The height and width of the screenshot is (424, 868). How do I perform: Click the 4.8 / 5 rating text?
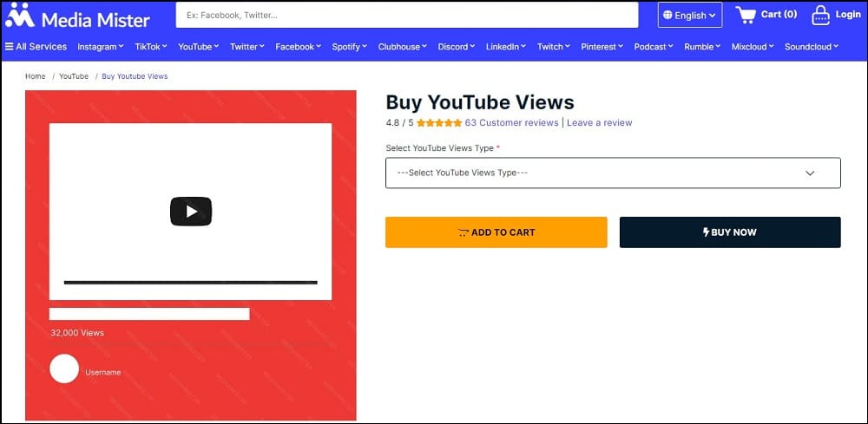click(x=399, y=123)
